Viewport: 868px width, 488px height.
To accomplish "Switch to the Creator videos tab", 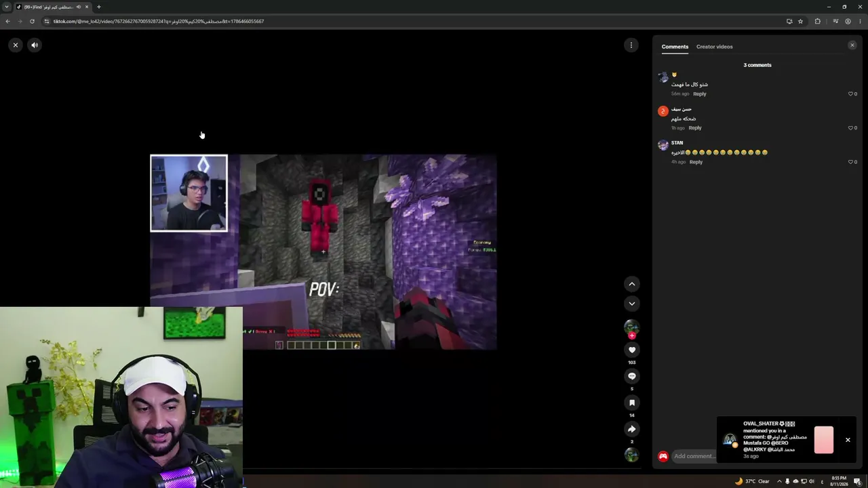I will [714, 47].
